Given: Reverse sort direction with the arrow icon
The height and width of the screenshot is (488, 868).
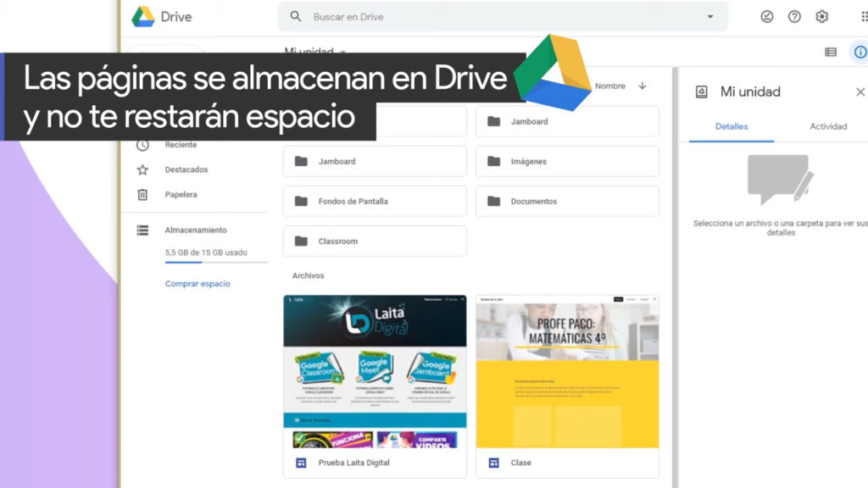Looking at the screenshot, I should pyautogui.click(x=643, y=86).
